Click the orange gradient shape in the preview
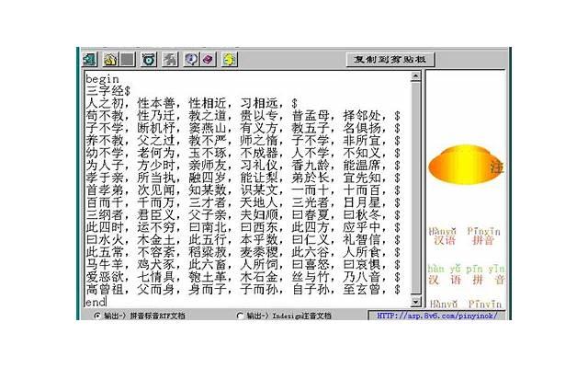The image size is (588, 368). pos(464,166)
